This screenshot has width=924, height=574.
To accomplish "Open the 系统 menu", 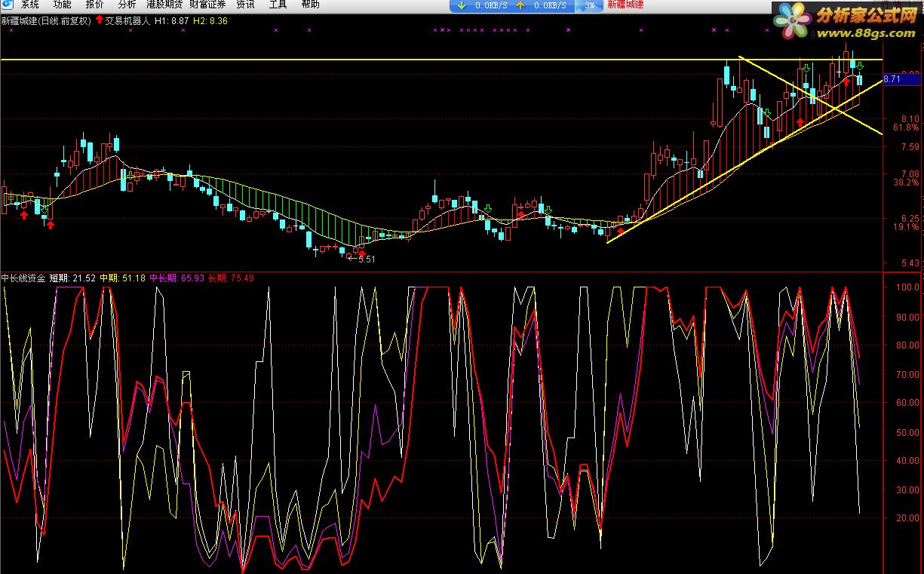I will 30,5.
